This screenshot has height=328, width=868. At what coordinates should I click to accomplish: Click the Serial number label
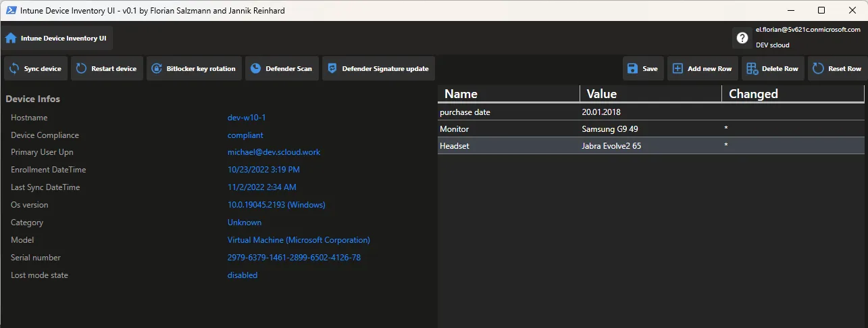click(x=36, y=258)
